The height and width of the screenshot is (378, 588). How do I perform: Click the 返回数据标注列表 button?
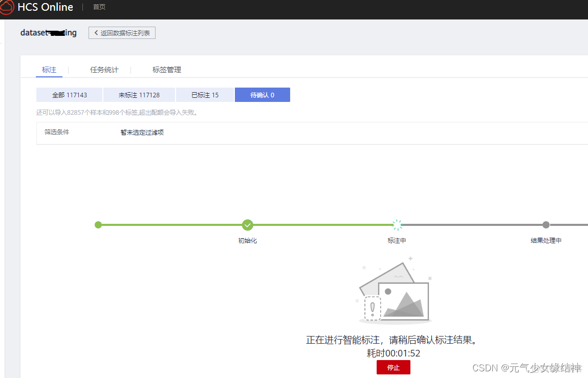tap(122, 32)
